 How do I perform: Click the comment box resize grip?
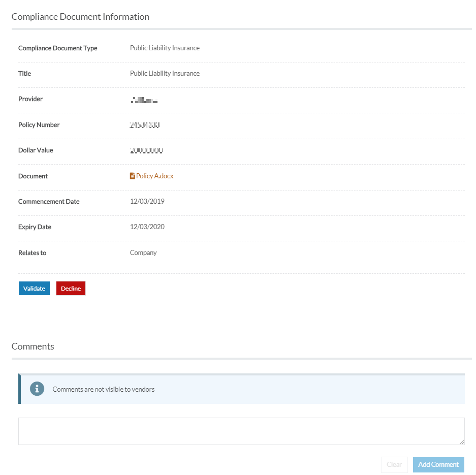pyautogui.click(x=461, y=442)
